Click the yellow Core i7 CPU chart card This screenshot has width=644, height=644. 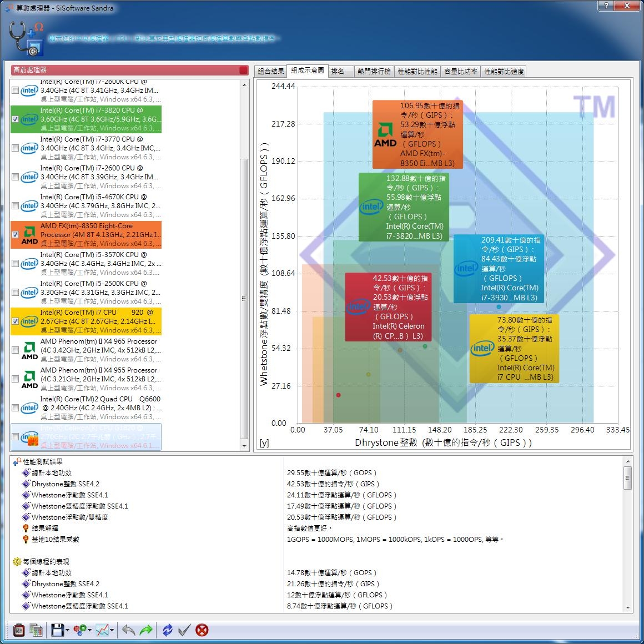[514, 348]
